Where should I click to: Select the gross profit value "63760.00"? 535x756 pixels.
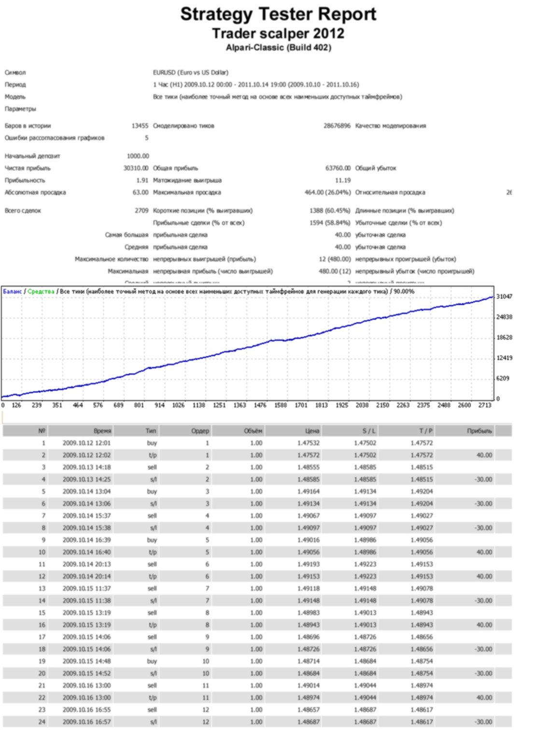coord(338,168)
